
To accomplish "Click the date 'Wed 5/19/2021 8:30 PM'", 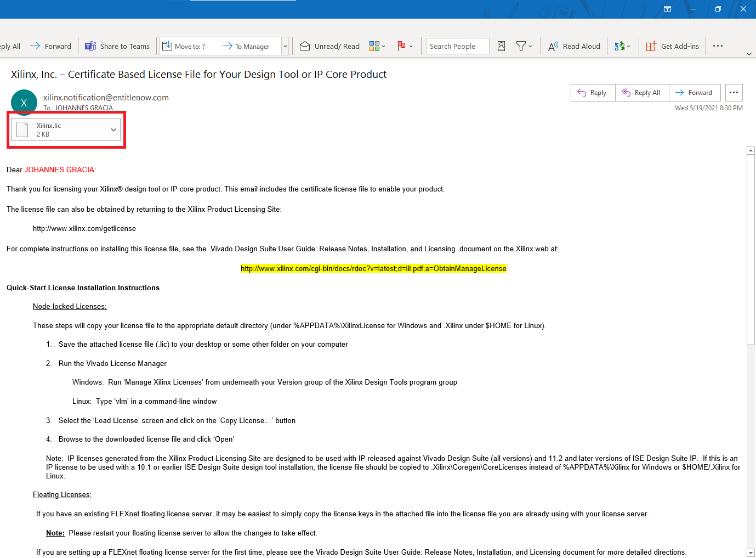I will point(708,108).
